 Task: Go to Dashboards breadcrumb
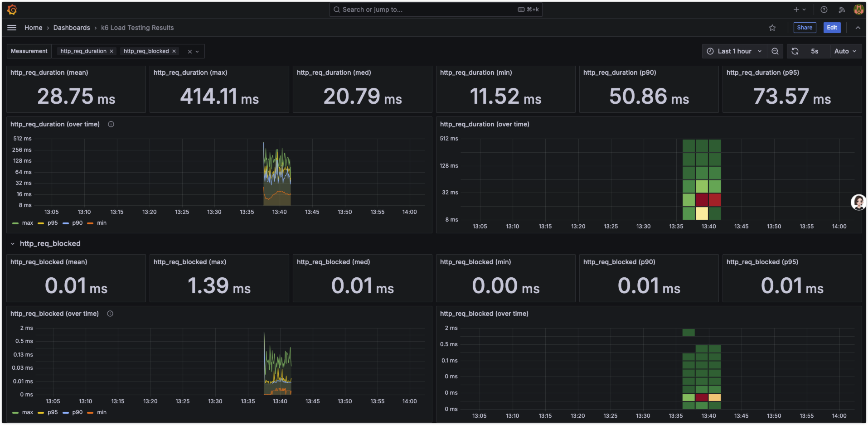[x=72, y=28]
